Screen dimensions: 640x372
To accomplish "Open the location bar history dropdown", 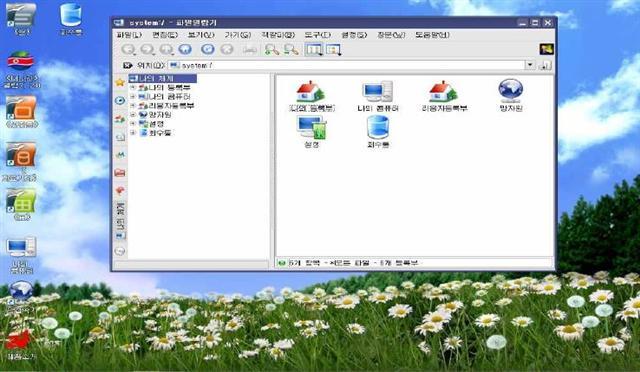I will point(530,65).
